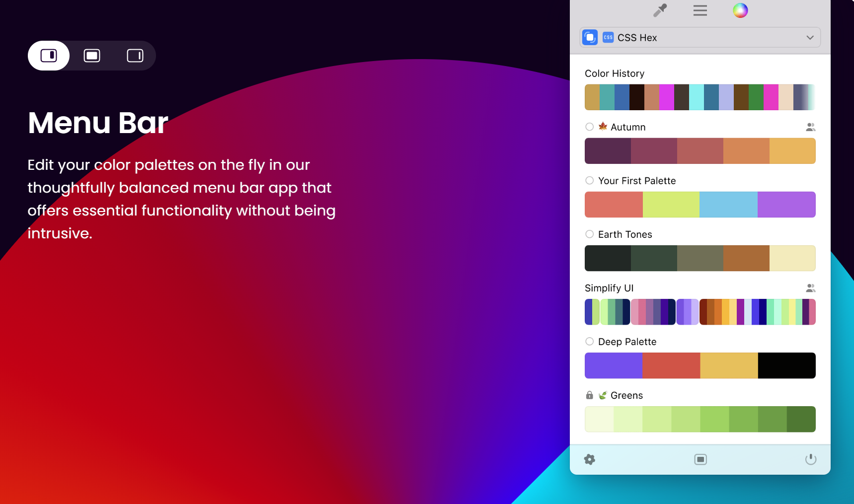Open the app settings gear
The width and height of the screenshot is (854, 504).
click(x=590, y=459)
